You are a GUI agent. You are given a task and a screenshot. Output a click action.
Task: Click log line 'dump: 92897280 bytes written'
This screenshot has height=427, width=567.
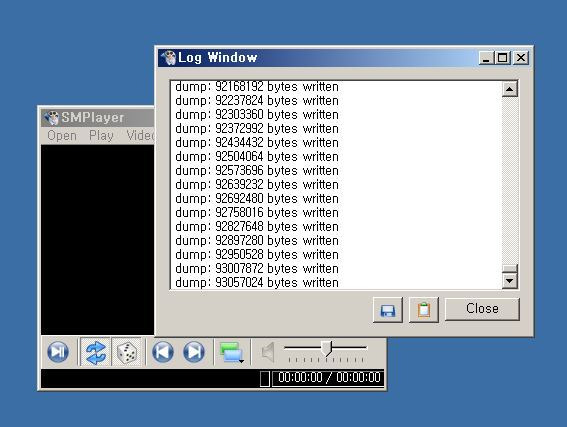257,240
